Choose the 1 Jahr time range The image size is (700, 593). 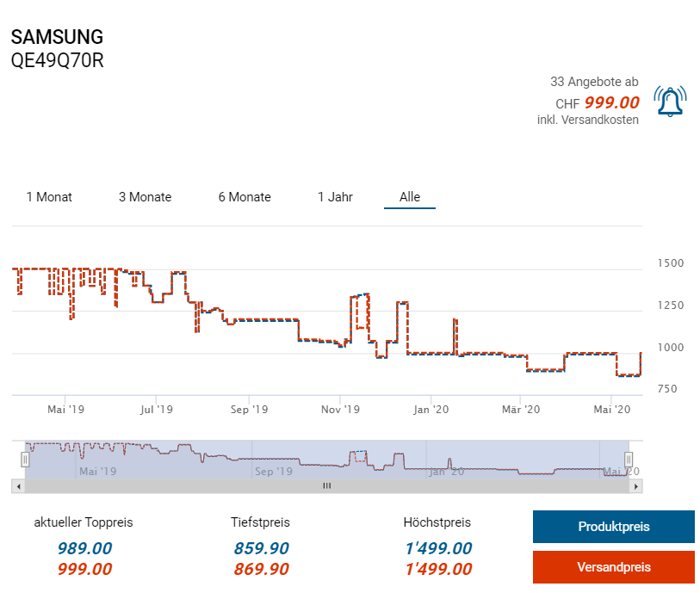[x=335, y=197]
